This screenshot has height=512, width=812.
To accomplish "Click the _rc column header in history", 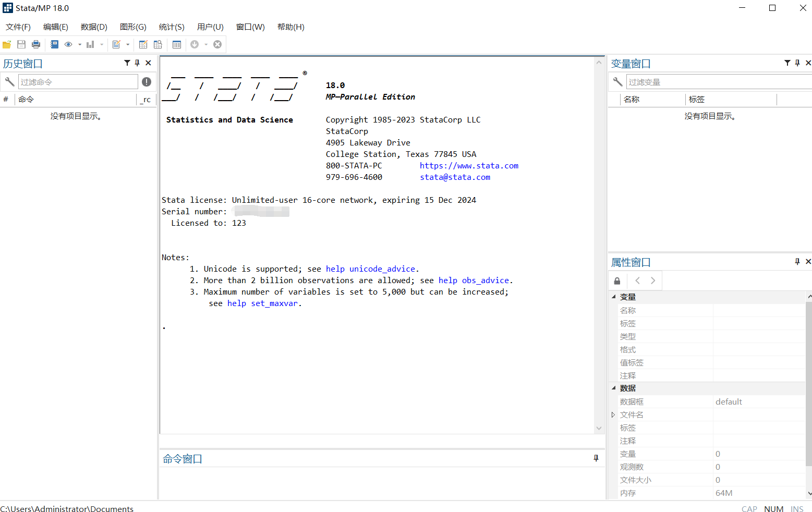I will 147,99.
